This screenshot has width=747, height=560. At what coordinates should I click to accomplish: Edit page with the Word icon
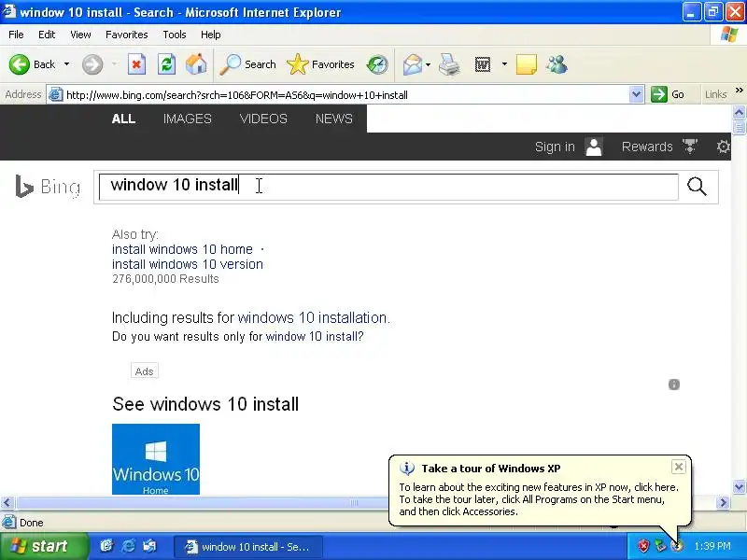click(x=483, y=64)
